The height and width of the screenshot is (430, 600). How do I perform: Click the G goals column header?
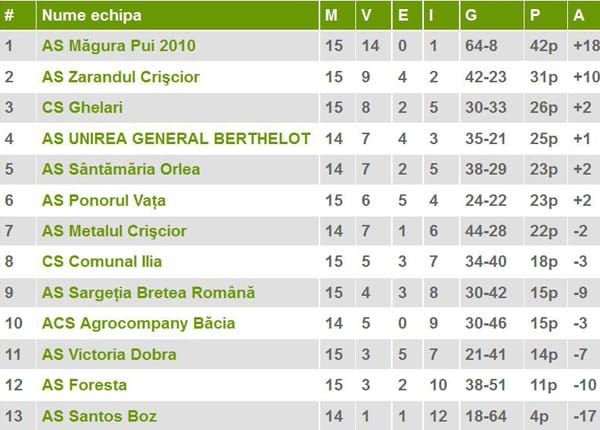tap(471, 15)
